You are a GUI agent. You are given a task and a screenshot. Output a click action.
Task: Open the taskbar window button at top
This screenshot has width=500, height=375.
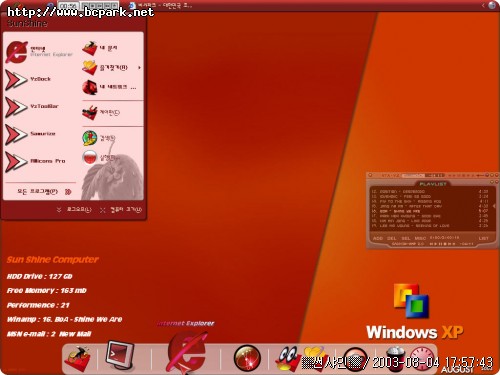[x=161, y=5]
